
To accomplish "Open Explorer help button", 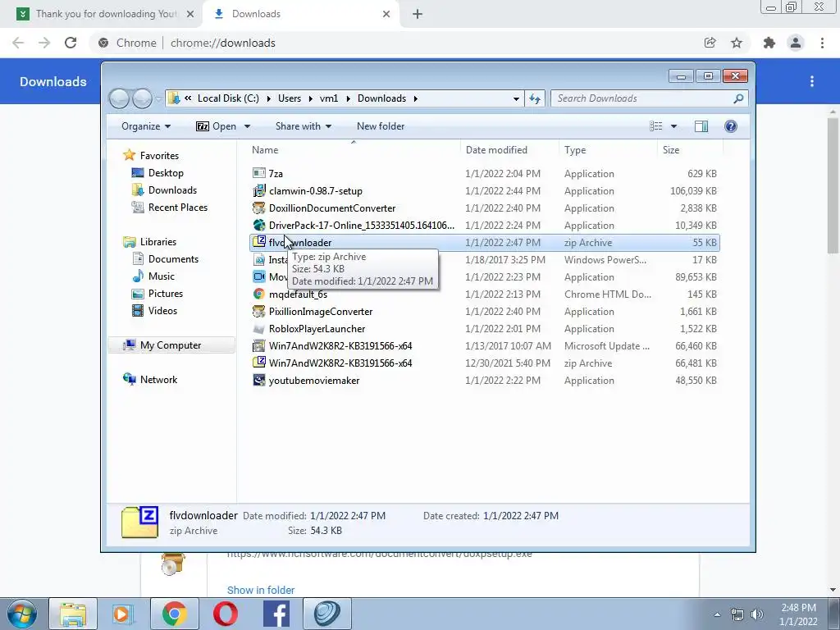I will tap(730, 126).
